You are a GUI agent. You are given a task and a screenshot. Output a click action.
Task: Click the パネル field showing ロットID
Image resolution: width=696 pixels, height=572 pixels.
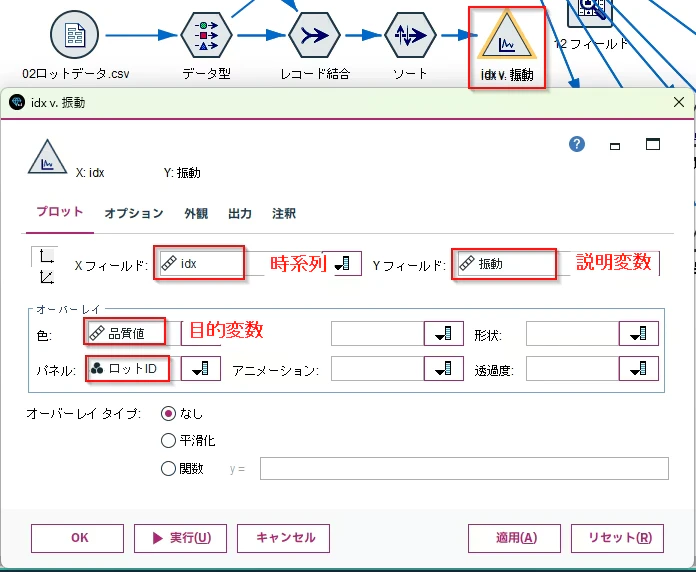pos(128,368)
